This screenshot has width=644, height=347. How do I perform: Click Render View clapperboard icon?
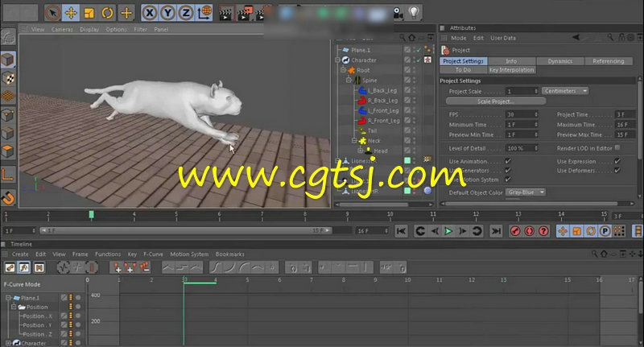226,14
